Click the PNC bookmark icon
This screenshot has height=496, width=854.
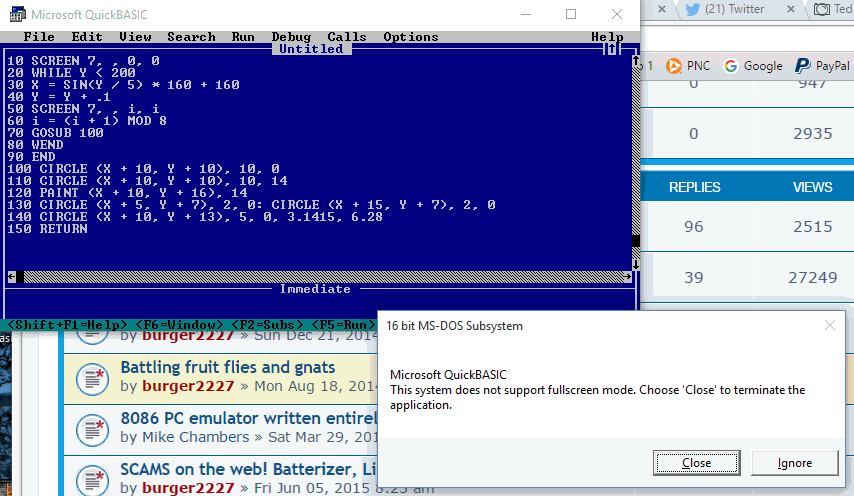(x=674, y=66)
